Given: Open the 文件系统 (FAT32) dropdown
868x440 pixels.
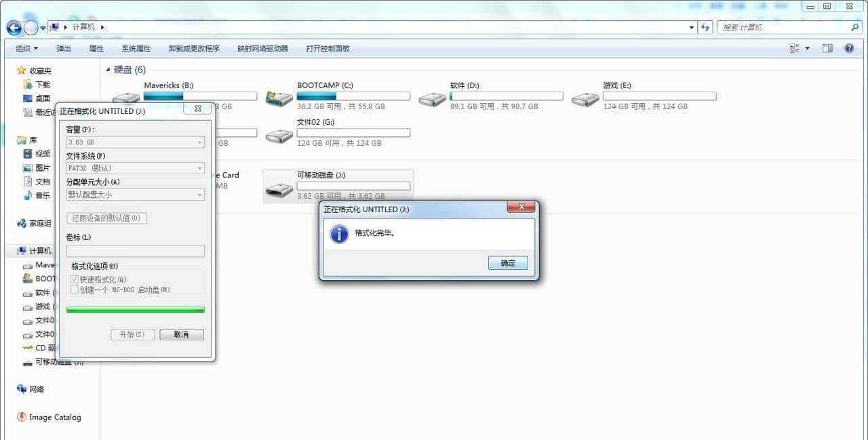Looking at the screenshot, I should [x=199, y=167].
